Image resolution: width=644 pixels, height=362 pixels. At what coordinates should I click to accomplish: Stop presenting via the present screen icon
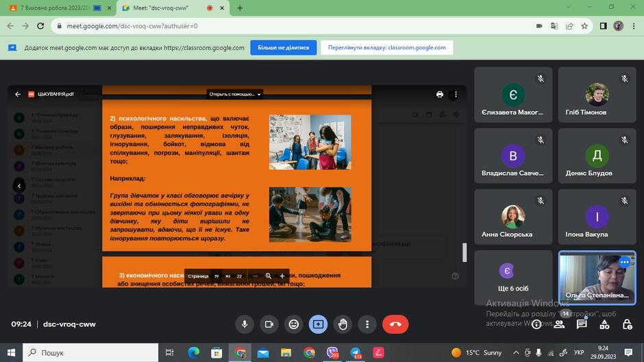(x=318, y=324)
